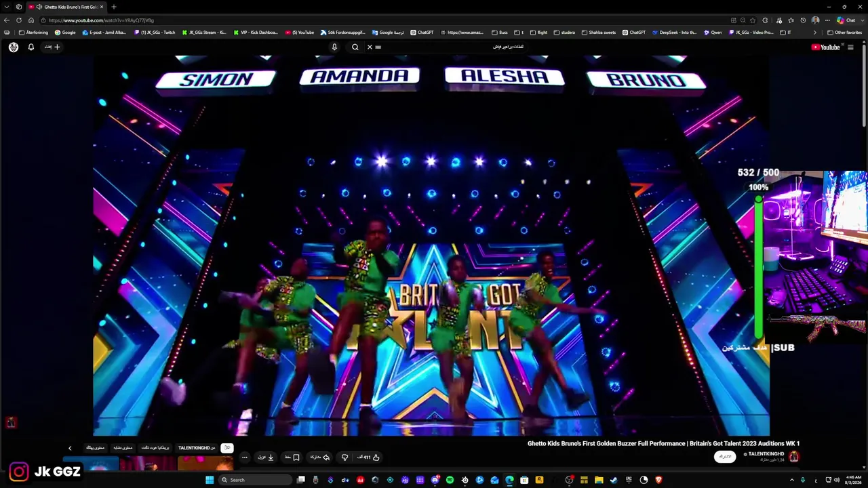Screen dimensions: 868x488
Task: Open Brave browser from the taskbar
Action: 658,480
